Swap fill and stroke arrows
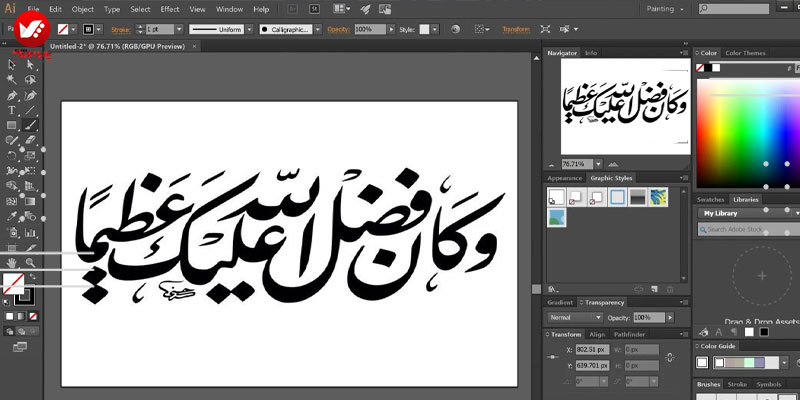Image resolution: width=800 pixels, height=400 pixels. (34, 277)
